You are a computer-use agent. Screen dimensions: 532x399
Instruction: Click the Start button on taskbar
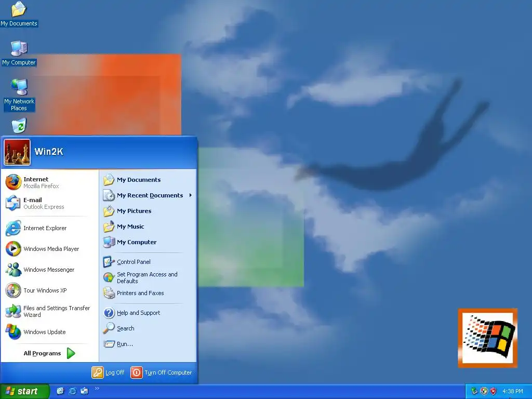coord(24,391)
